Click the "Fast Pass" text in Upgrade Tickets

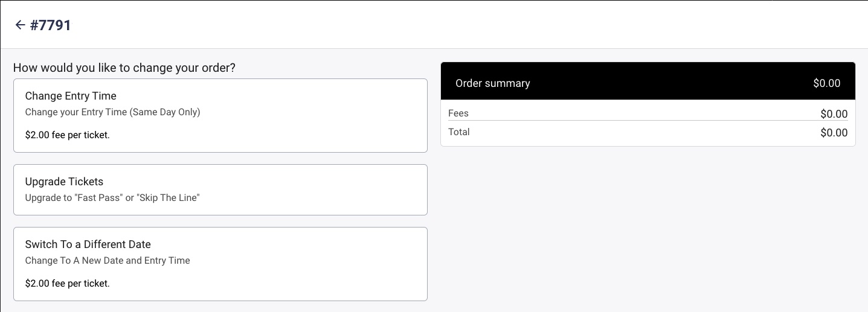click(98, 198)
